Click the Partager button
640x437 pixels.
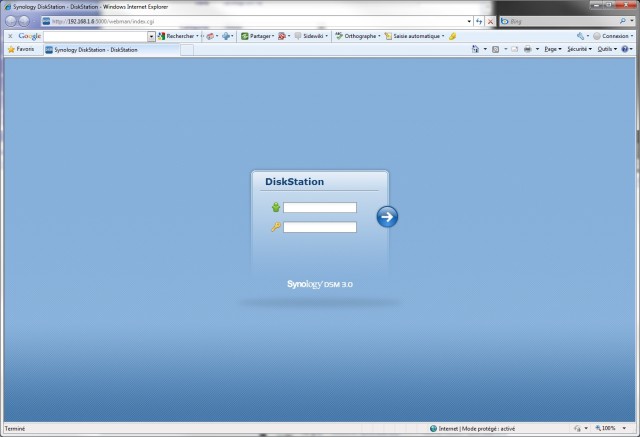(256, 36)
